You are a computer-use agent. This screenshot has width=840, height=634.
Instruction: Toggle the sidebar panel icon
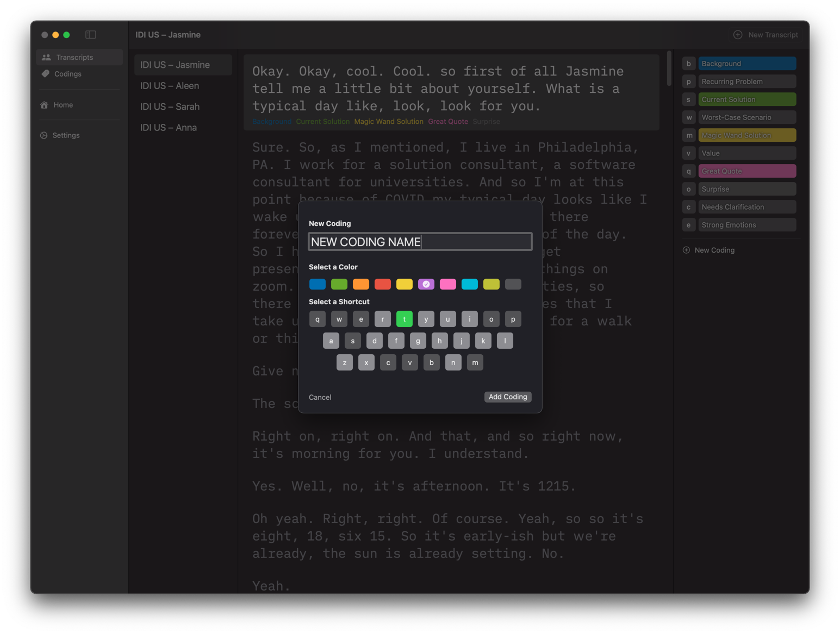(x=91, y=35)
